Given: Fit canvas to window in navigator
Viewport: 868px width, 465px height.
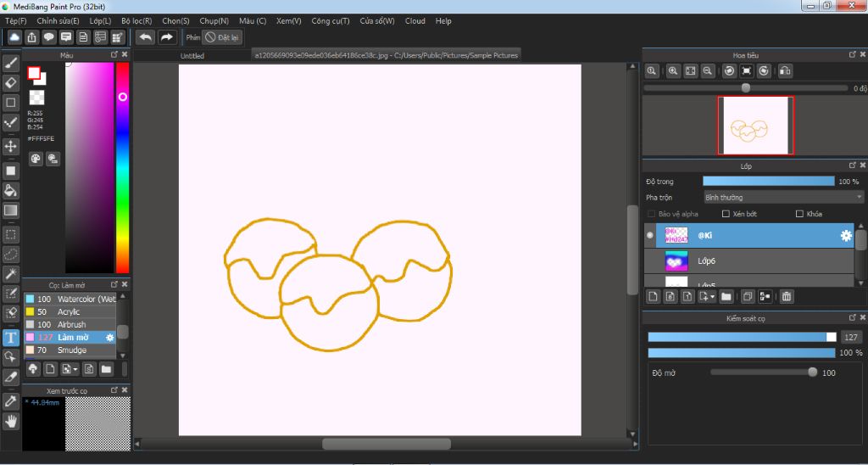Looking at the screenshot, I should point(690,71).
